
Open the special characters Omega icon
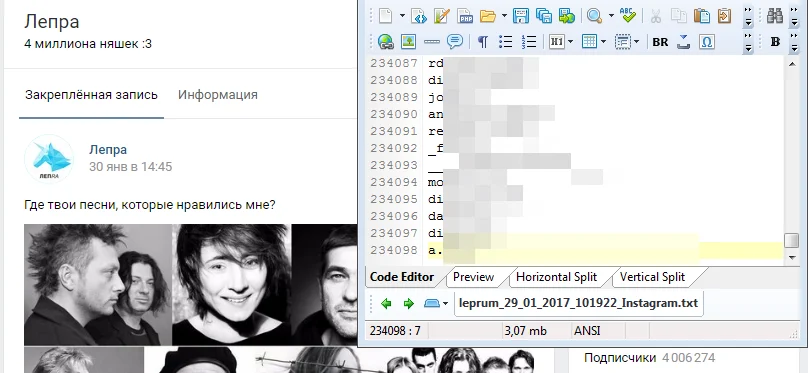point(707,42)
